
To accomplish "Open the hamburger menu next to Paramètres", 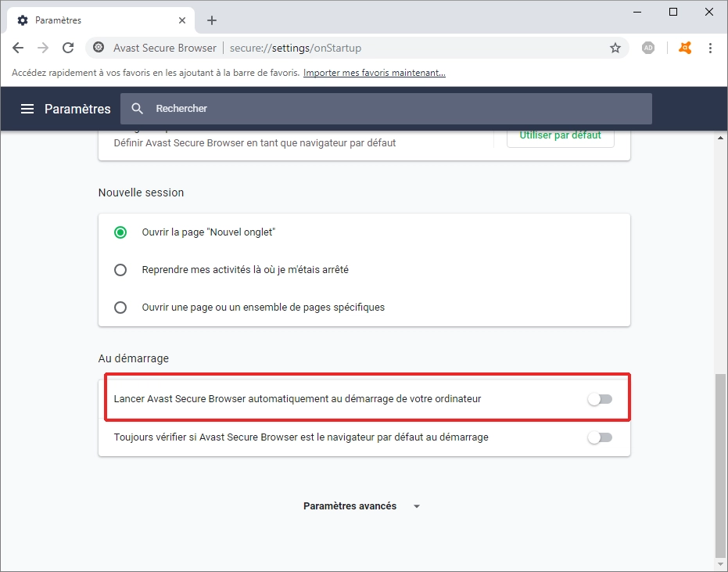I will pos(27,109).
